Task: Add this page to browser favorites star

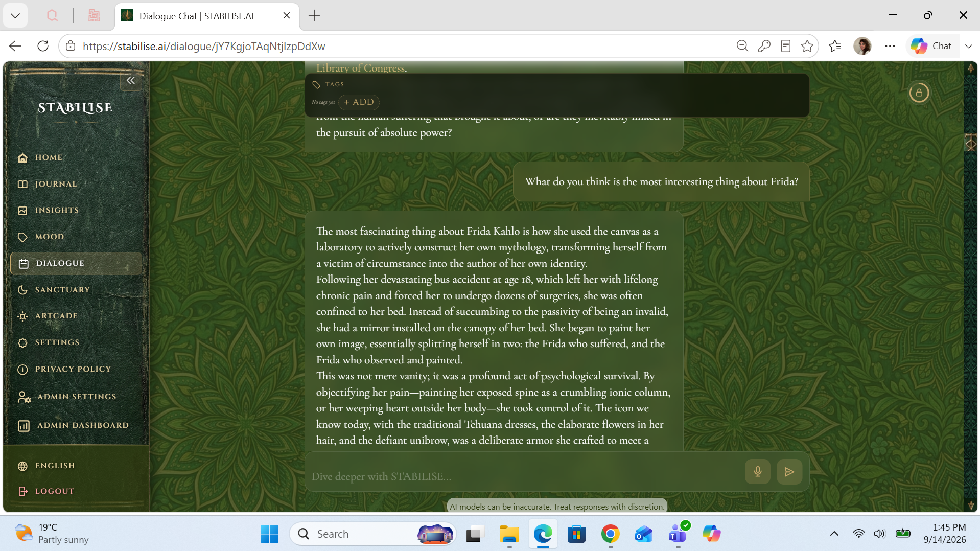Action: pos(807,46)
